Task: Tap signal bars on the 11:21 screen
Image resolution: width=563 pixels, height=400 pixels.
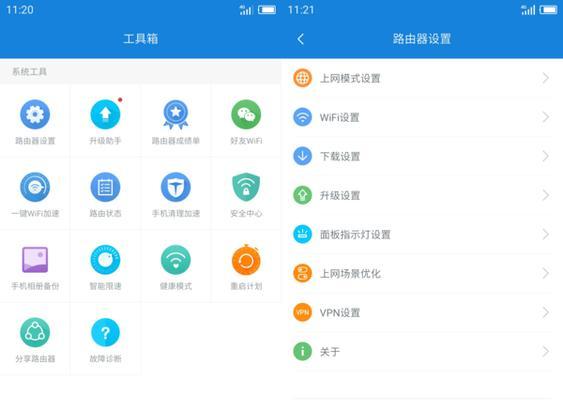Action: [528, 10]
